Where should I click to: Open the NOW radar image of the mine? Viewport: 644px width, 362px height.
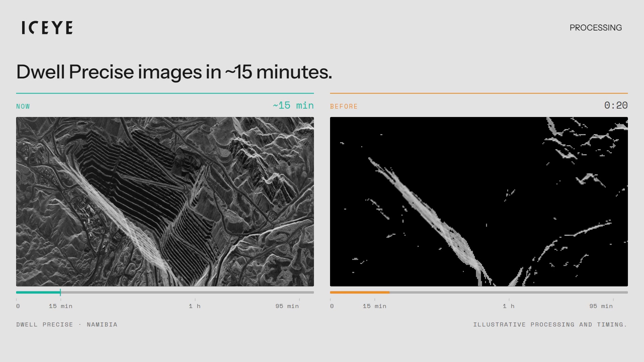165,201
